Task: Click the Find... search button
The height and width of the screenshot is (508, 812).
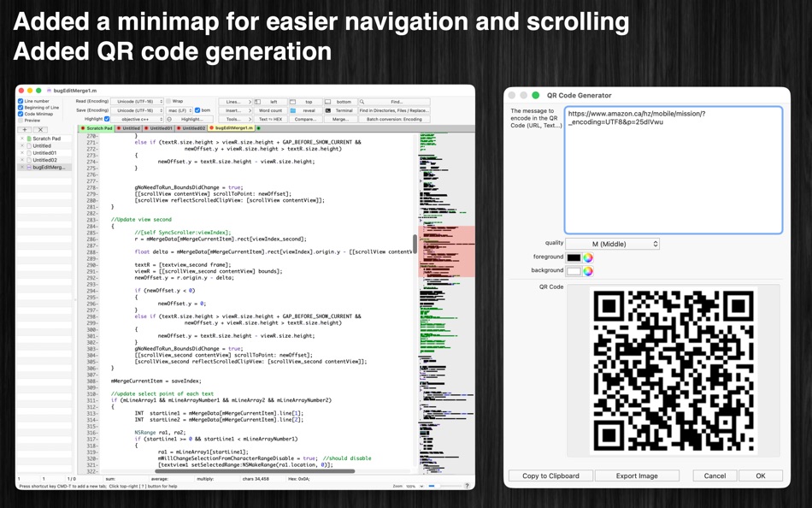Action: click(394, 102)
